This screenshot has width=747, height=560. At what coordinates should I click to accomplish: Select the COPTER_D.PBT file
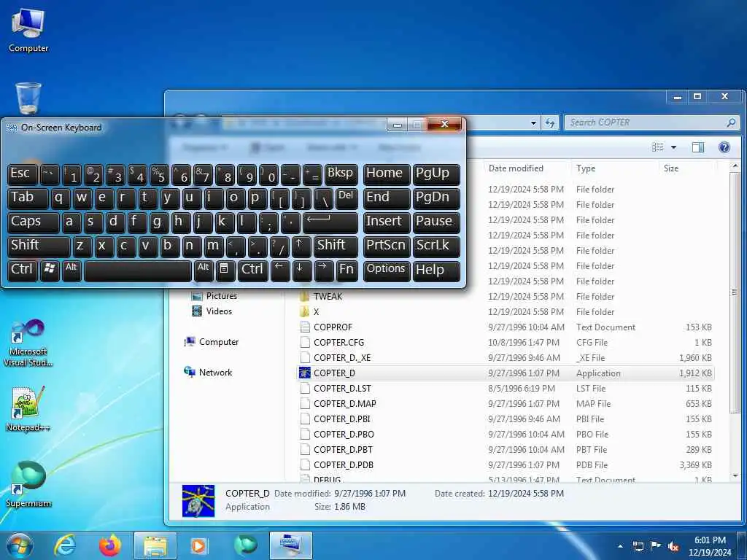point(336,449)
